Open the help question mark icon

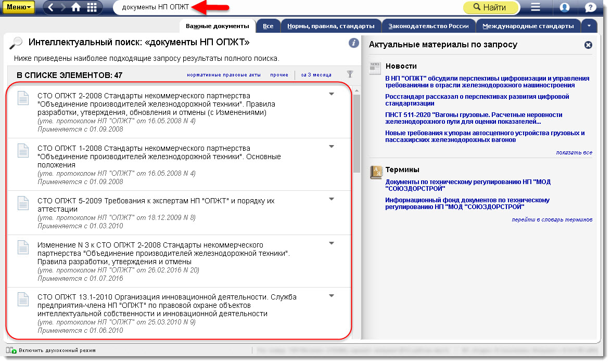coord(590,7)
